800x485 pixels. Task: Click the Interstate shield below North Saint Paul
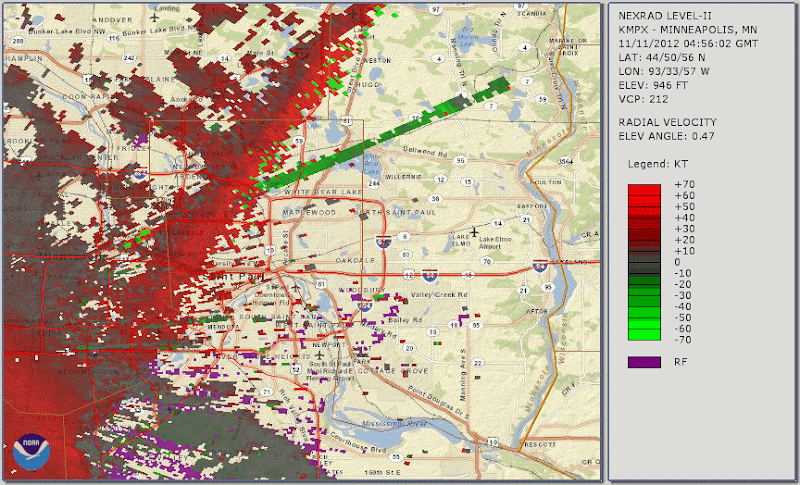point(383,242)
